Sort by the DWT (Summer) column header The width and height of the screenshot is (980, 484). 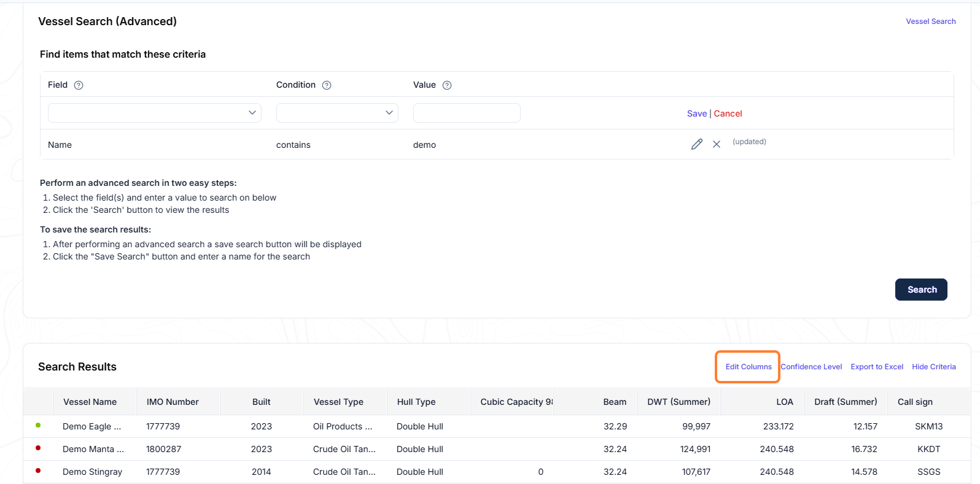(679, 402)
